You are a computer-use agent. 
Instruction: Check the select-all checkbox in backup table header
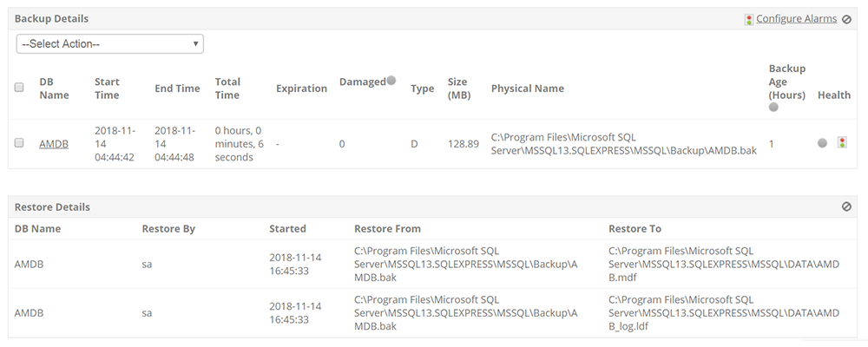(19, 88)
